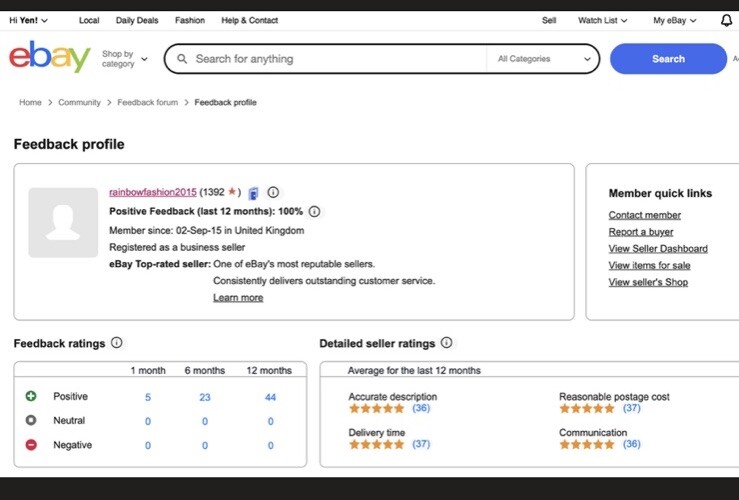
Task: Click the green Positive feedback icon
Action: pos(31,396)
